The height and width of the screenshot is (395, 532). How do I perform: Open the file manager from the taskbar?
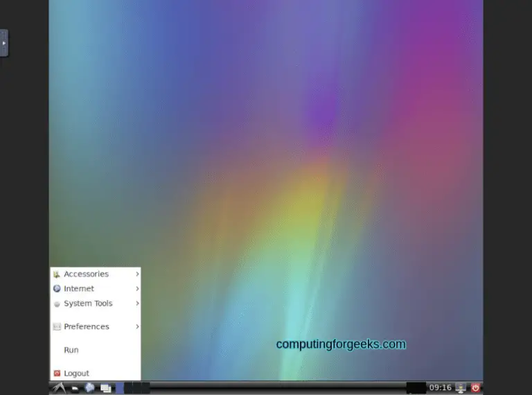(75, 388)
